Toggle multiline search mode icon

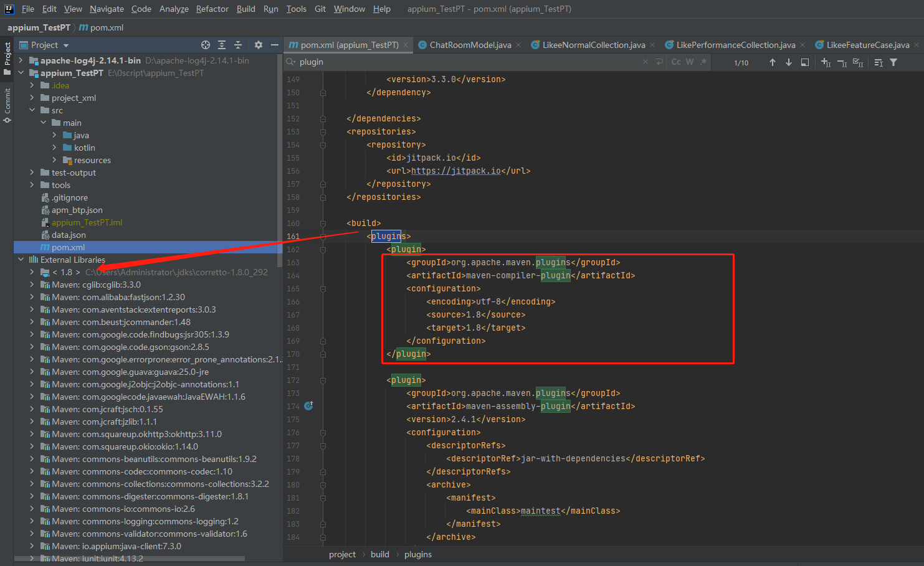point(879,62)
